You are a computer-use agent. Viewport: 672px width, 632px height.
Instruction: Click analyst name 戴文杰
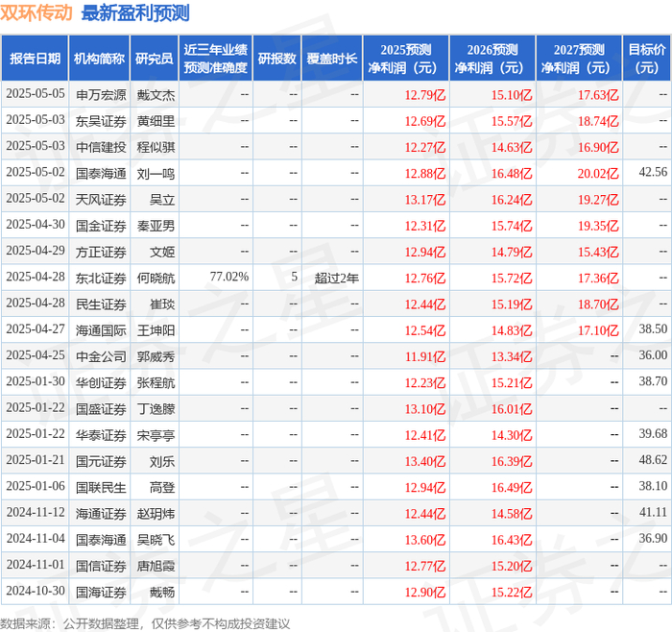(x=156, y=95)
